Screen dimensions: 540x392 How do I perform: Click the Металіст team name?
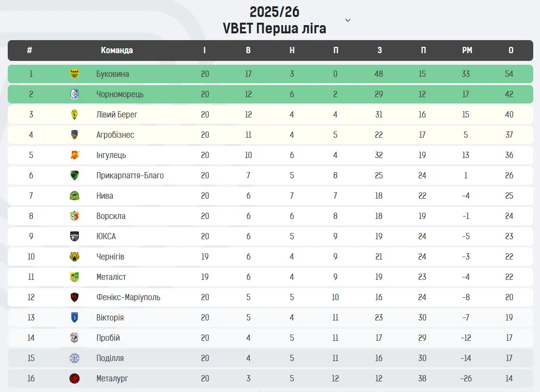pos(111,277)
